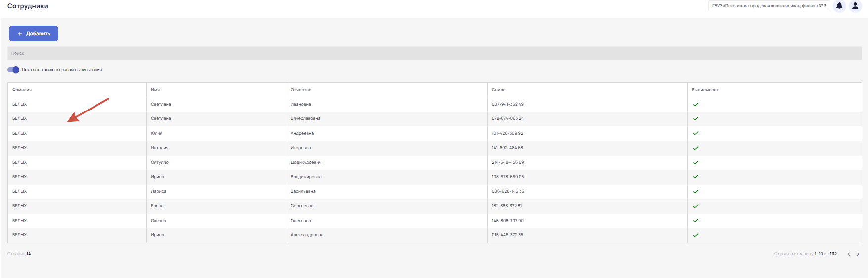
Task: Select БЕЛЫХ in the Оятулло row
Action: click(x=19, y=162)
